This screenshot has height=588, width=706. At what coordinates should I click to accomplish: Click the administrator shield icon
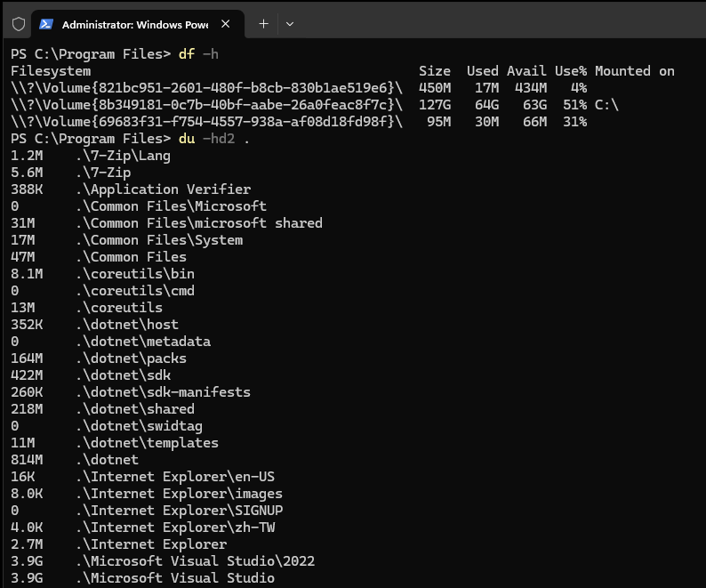[x=19, y=24]
